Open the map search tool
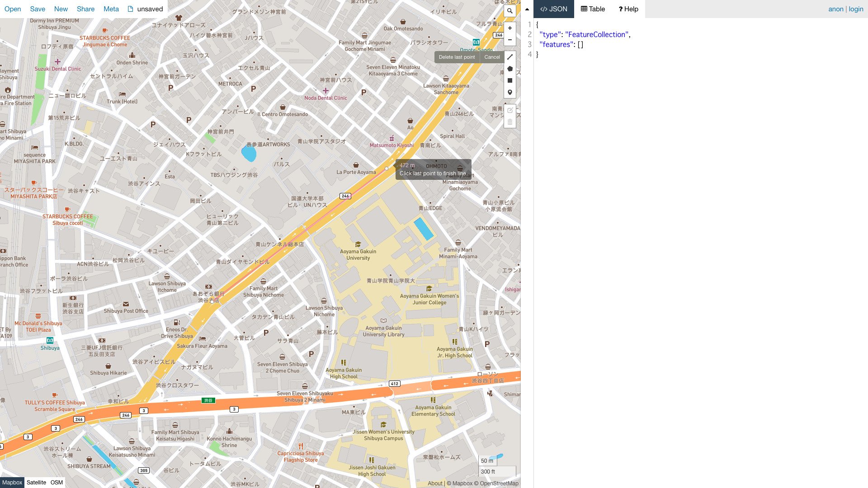The width and height of the screenshot is (868, 488). [509, 11]
